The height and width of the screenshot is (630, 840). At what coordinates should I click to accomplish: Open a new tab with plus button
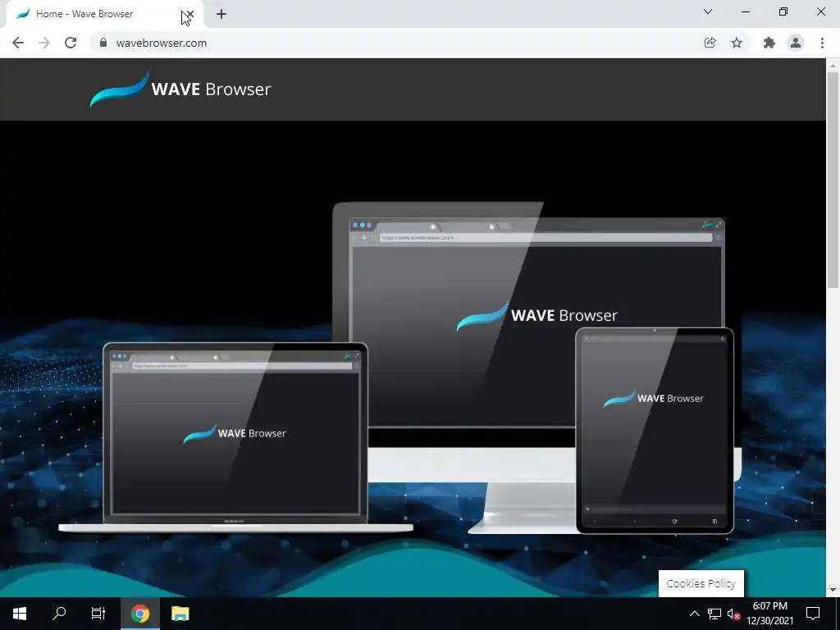click(221, 14)
